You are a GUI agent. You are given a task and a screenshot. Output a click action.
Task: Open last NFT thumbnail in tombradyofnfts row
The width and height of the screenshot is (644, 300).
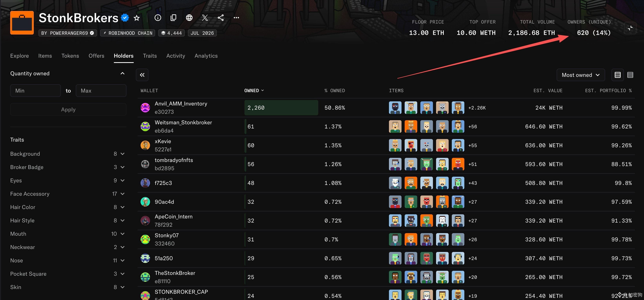(458, 164)
